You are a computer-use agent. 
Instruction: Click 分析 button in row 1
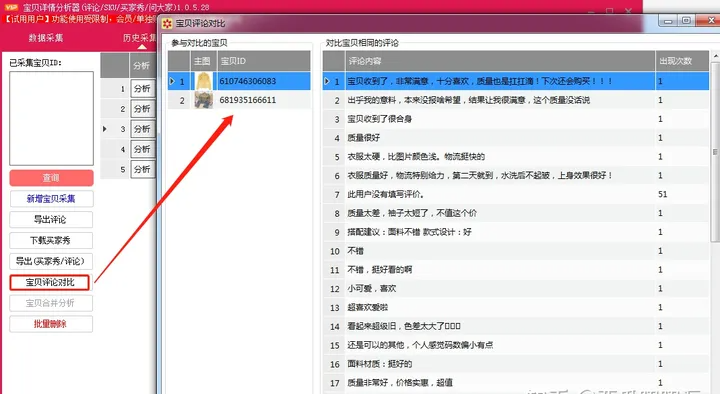click(143, 88)
